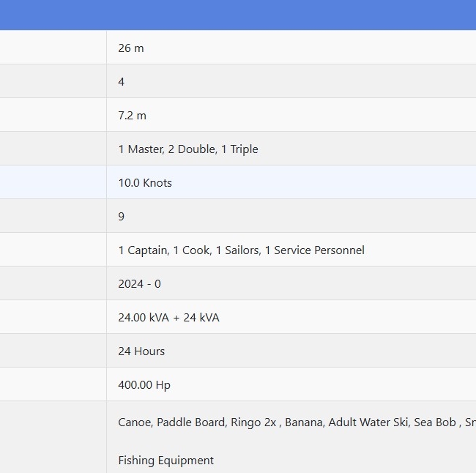Click the '1 Captain, 1 Cook' crew text
Image resolution: width=476 pixels, height=473 pixels.
pyautogui.click(x=241, y=250)
